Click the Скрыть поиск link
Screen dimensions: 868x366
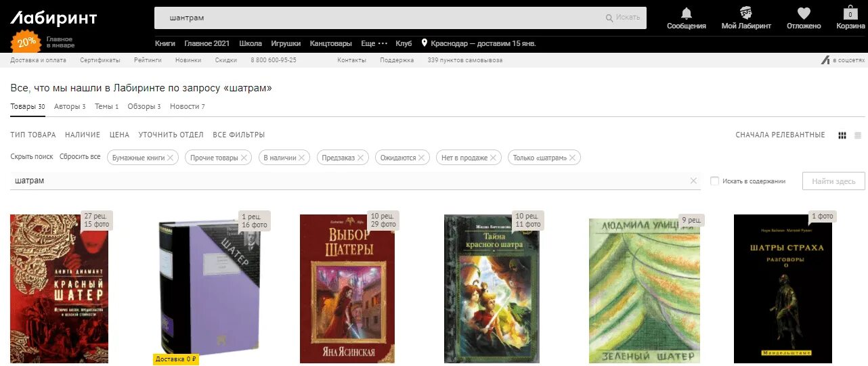tap(31, 157)
